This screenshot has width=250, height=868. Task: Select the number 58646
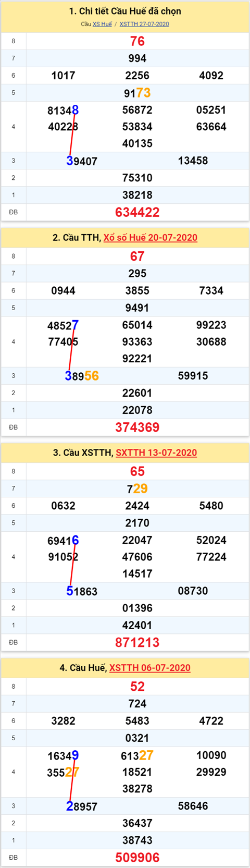(193, 806)
